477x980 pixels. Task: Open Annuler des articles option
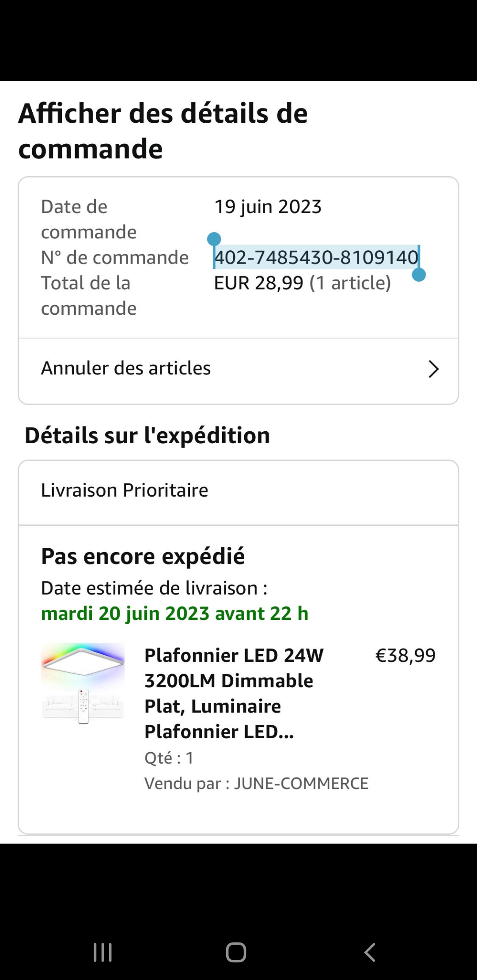pyautogui.click(x=126, y=368)
